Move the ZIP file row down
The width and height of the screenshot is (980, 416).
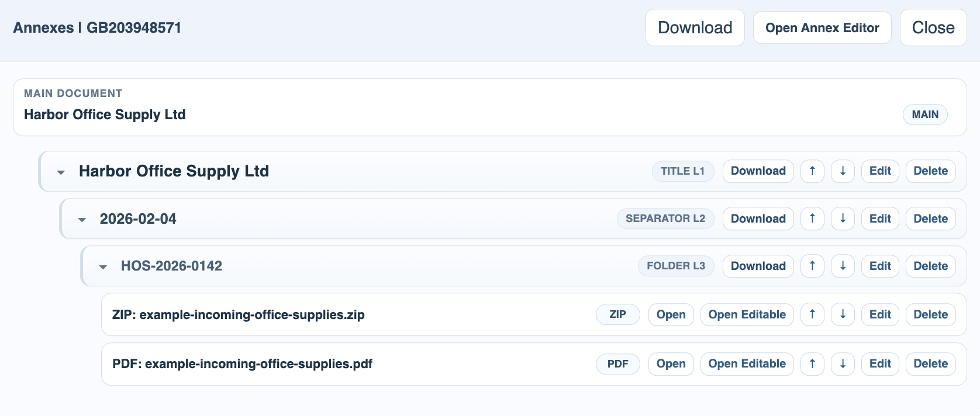[x=843, y=314]
